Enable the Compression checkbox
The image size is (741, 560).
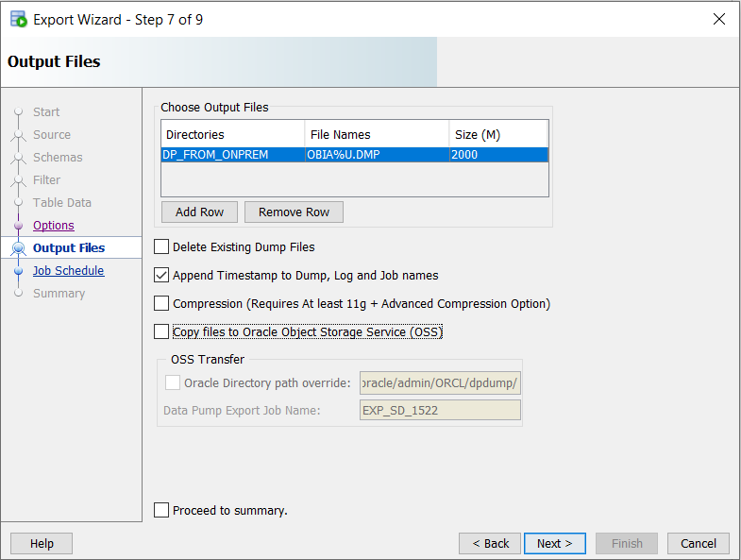click(161, 304)
